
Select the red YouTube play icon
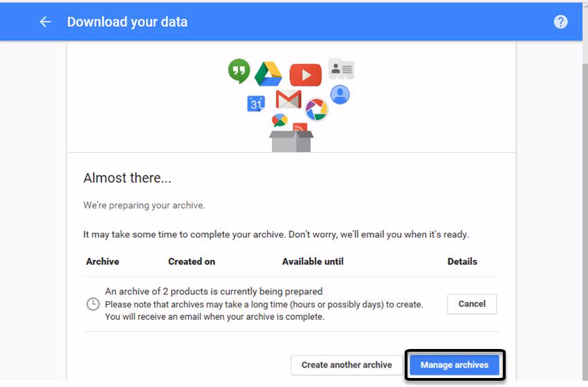click(305, 75)
